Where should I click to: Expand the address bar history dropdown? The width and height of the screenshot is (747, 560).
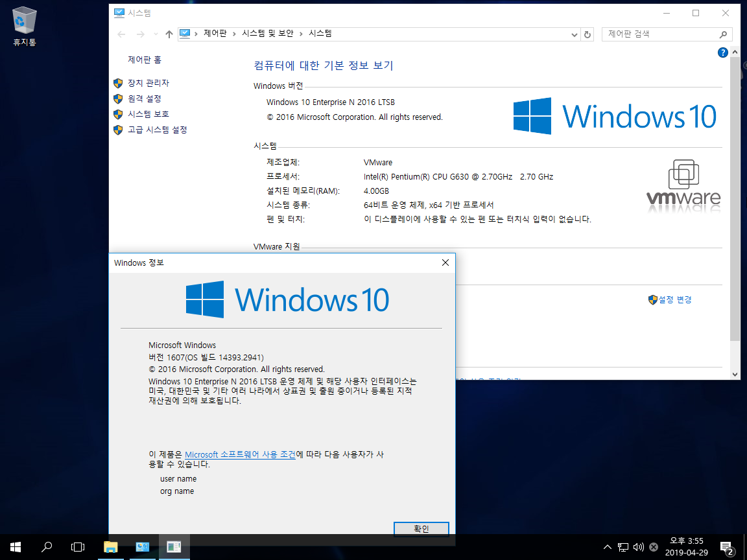click(574, 34)
